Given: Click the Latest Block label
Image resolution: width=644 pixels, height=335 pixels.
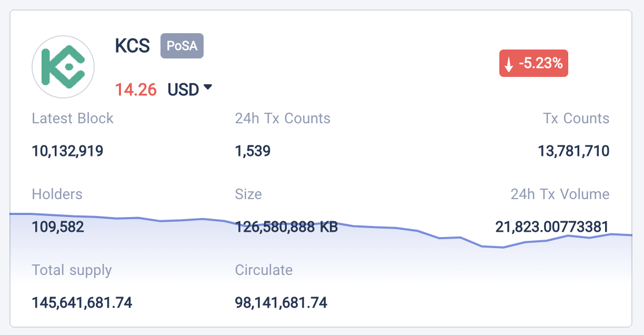Looking at the screenshot, I should 73,119.
